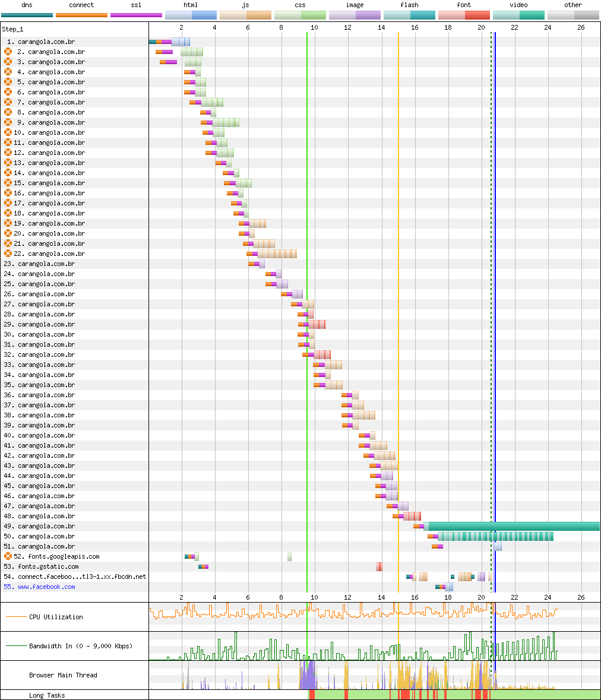Image resolution: width=601 pixels, height=700 pixels.
Task: Click the CPU Utilization graph label
Action: click(x=56, y=617)
